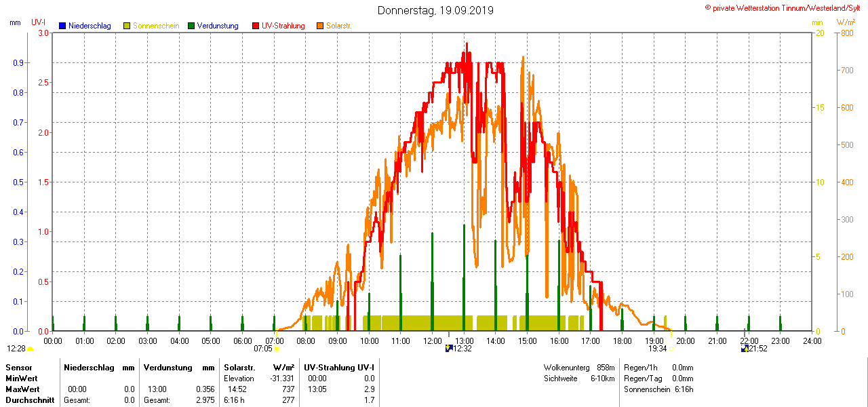The height and width of the screenshot is (407, 868).
Task: Click the blue Niederschlag legend swatch
Action: [x=62, y=26]
